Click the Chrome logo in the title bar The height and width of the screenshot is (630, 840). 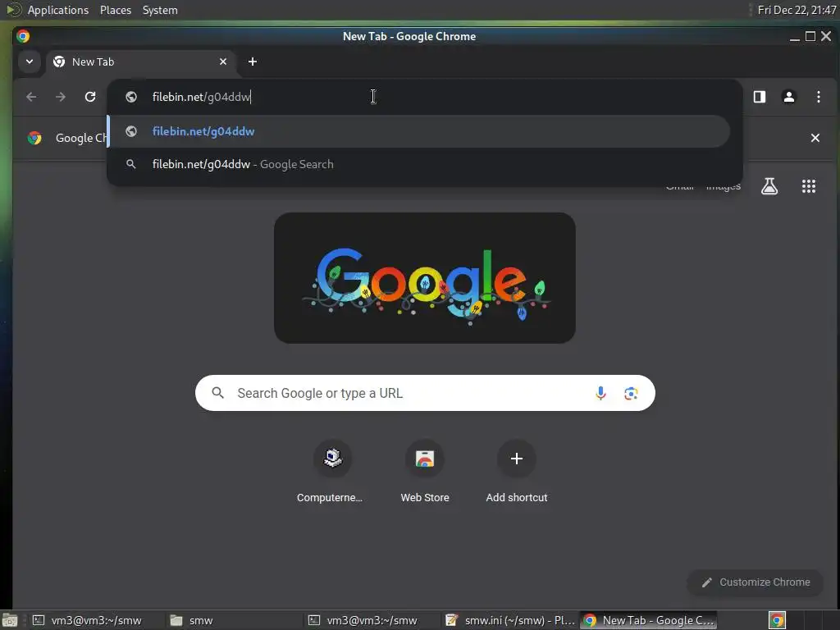pyautogui.click(x=23, y=36)
